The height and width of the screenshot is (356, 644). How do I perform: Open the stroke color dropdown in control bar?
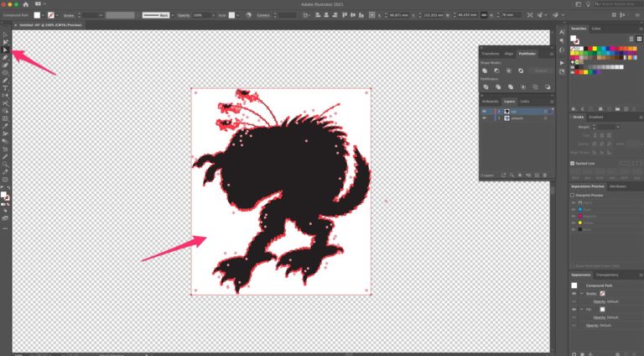point(57,15)
